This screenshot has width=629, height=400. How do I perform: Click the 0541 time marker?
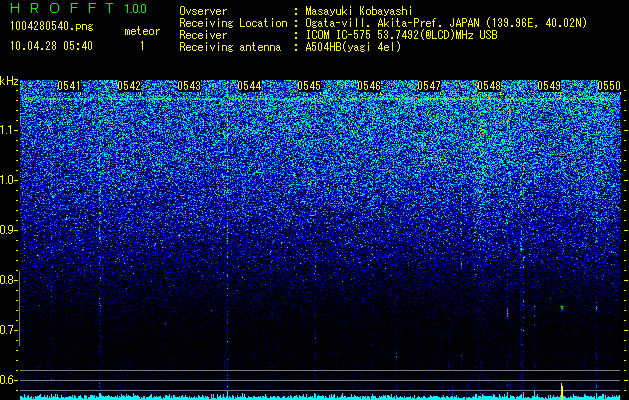click(x=69, y=86)
